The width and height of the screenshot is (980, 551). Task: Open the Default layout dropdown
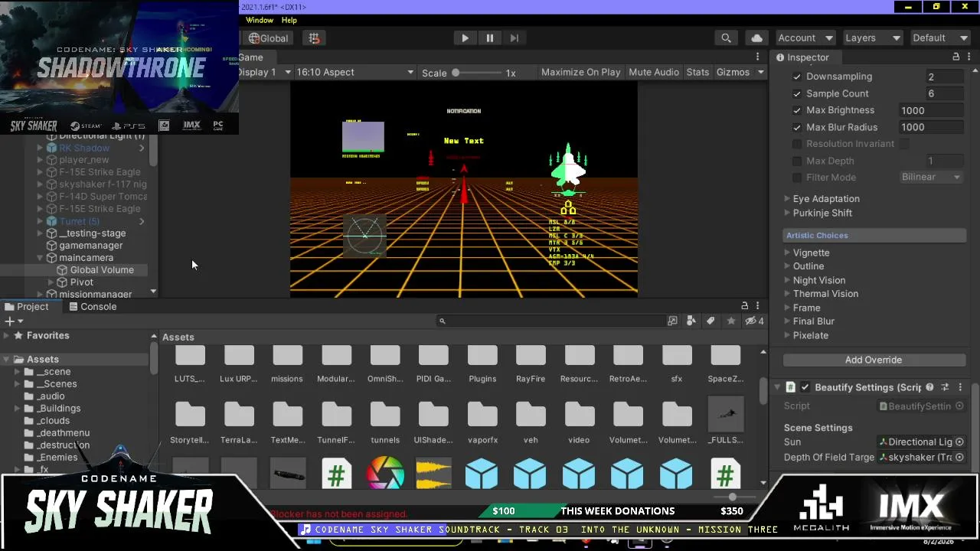tap(940, 38)
